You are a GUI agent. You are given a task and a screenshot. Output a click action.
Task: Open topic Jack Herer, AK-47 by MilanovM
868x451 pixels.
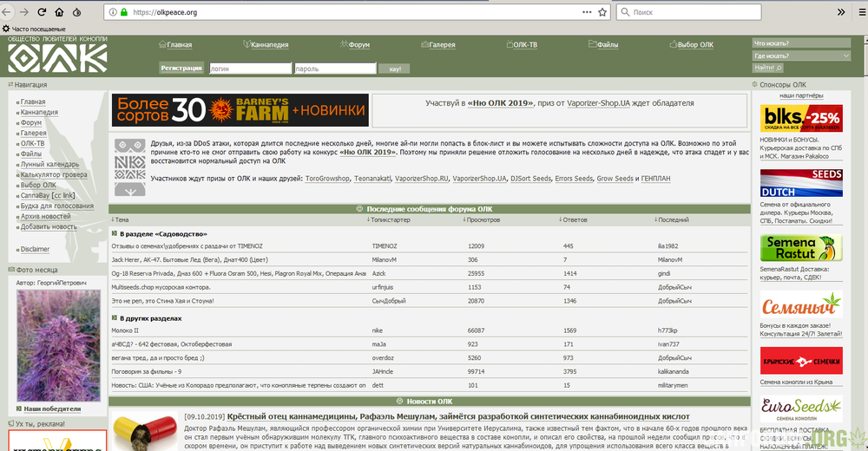[x=189, y=259]
